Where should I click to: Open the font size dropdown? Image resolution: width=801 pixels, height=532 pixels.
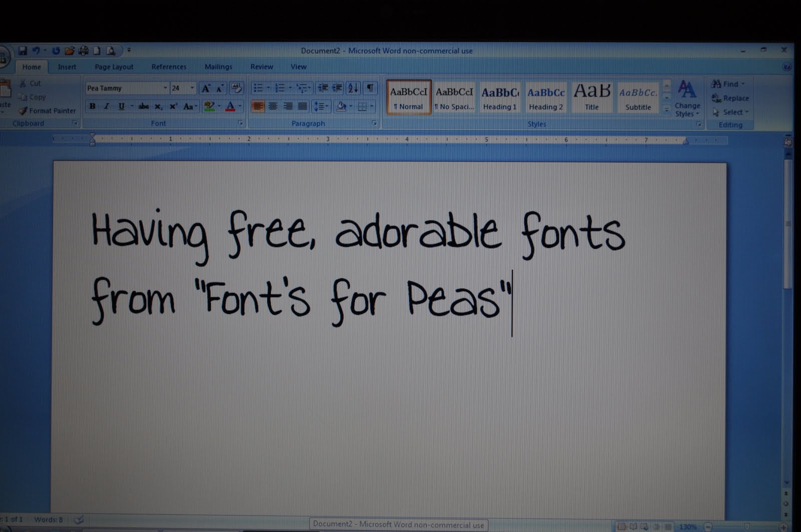pyautogui.click(x=192, y=88)
